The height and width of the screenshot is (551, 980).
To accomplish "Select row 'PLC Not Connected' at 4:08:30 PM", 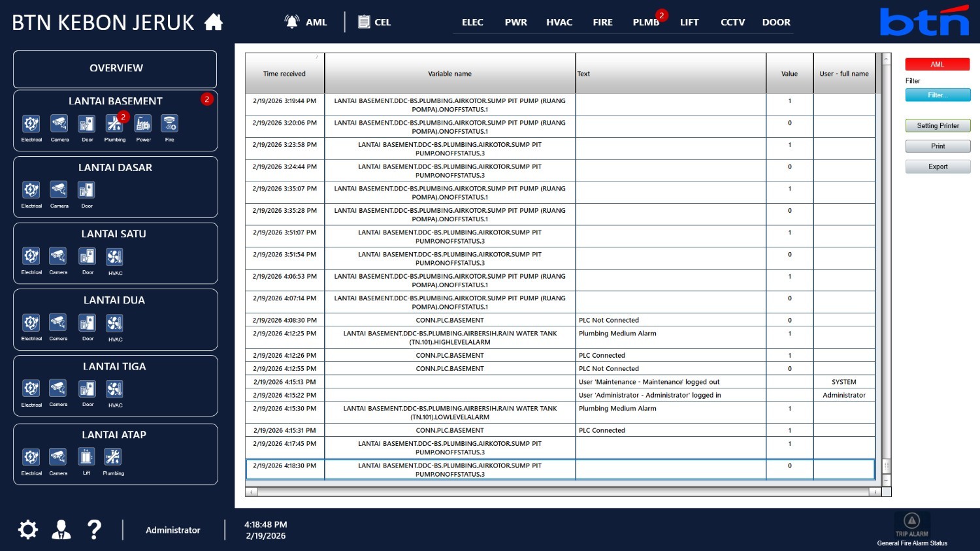I will point(561,321).
